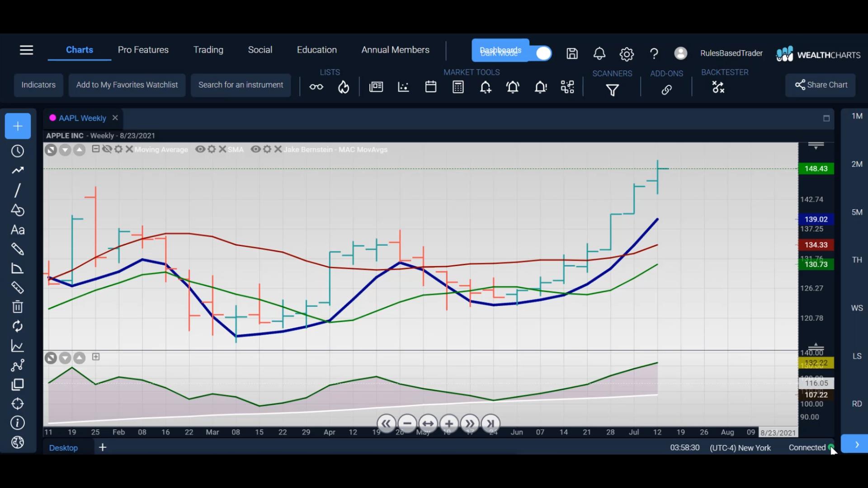
Task: Open the Education menu
Action: [317, 50]
